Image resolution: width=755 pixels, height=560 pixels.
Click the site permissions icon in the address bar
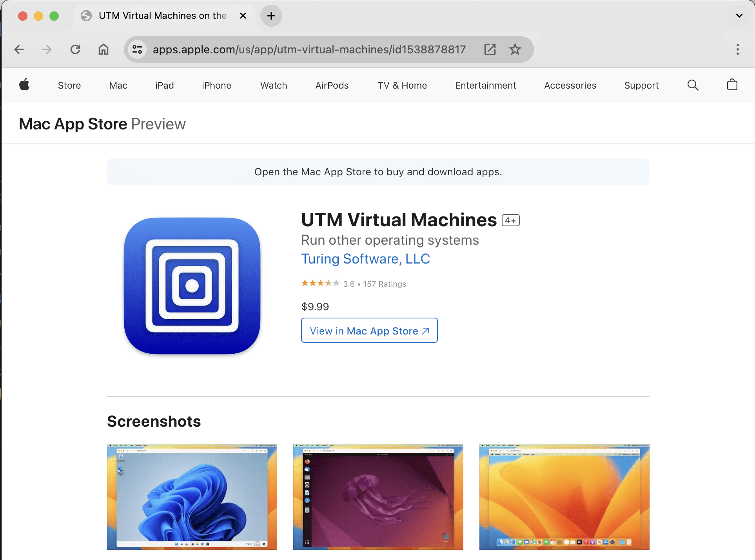137,49
